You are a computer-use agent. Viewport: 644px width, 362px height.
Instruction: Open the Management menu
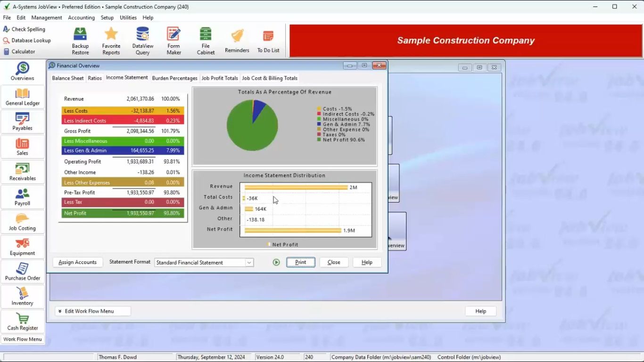coord(47,17)
